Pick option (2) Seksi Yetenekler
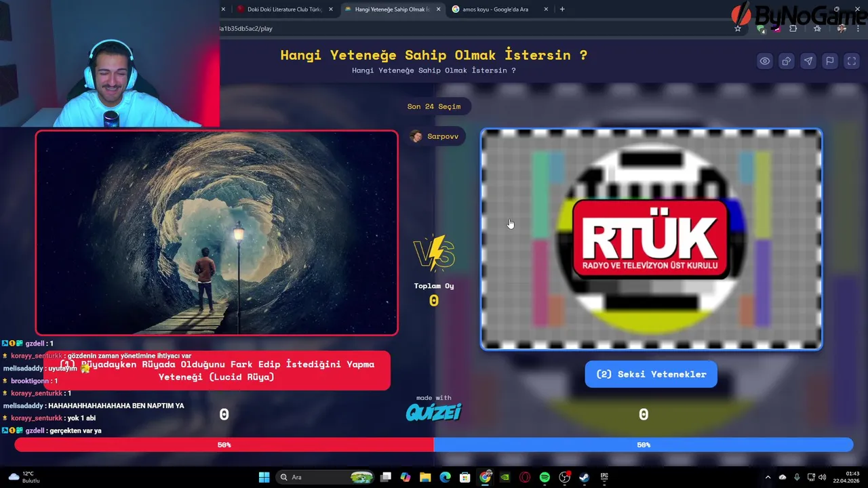The height and width of the screenshot is (488, 868). pyautogui.click(x=651, y=374)
